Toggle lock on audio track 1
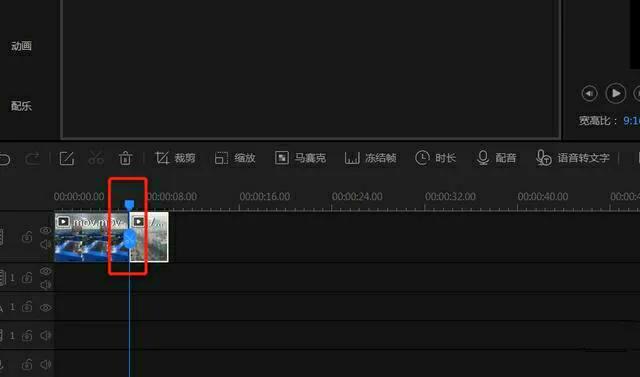 (x=27, y=336)
